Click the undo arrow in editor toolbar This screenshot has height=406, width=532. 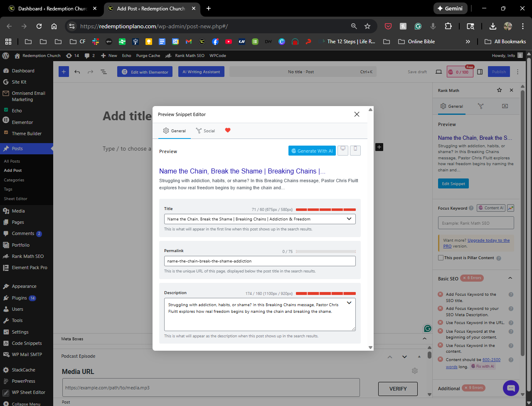click(x=77, y=72)
